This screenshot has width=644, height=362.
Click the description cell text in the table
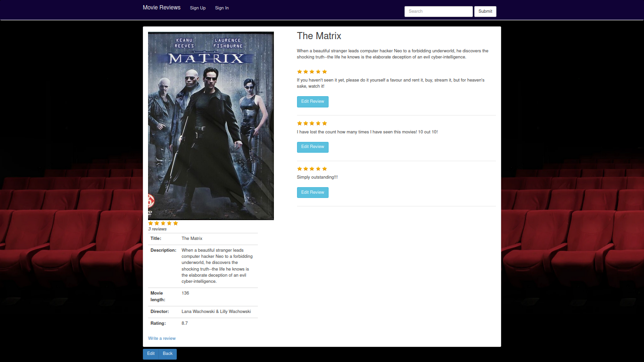[217, 266]
